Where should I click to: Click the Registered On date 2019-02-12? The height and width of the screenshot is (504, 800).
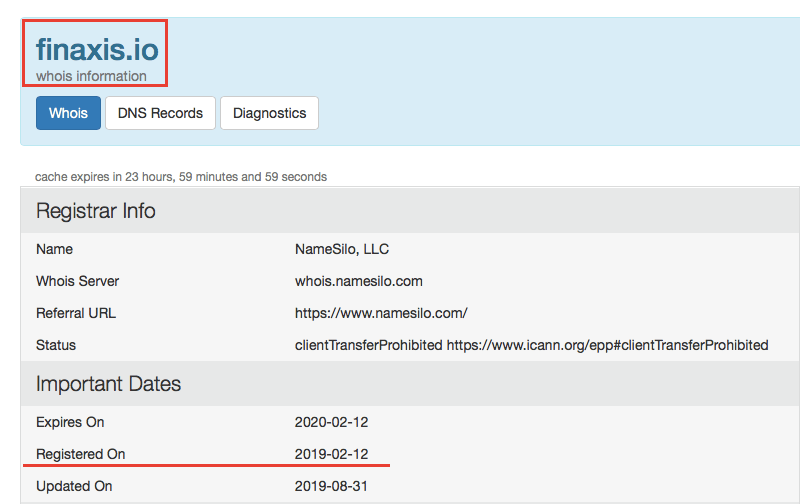tap(331, 454)
